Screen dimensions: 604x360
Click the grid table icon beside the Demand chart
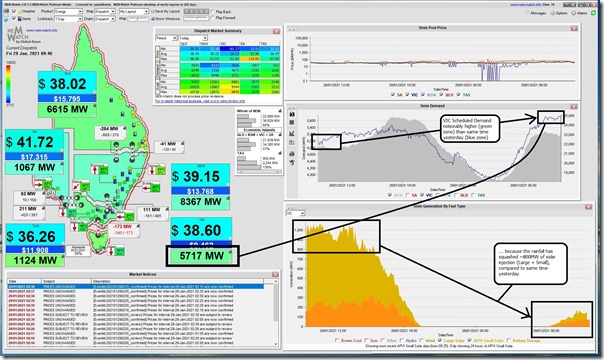click(x=292, y=123)
